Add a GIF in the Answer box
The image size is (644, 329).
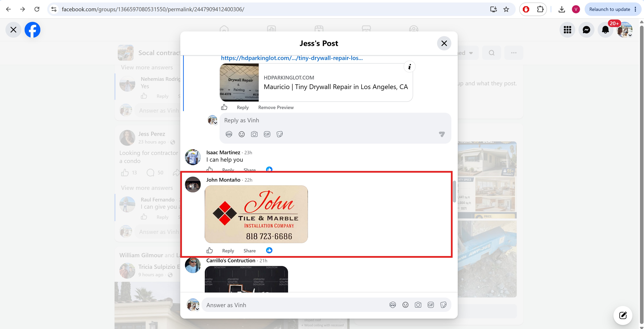coord(431,305)
